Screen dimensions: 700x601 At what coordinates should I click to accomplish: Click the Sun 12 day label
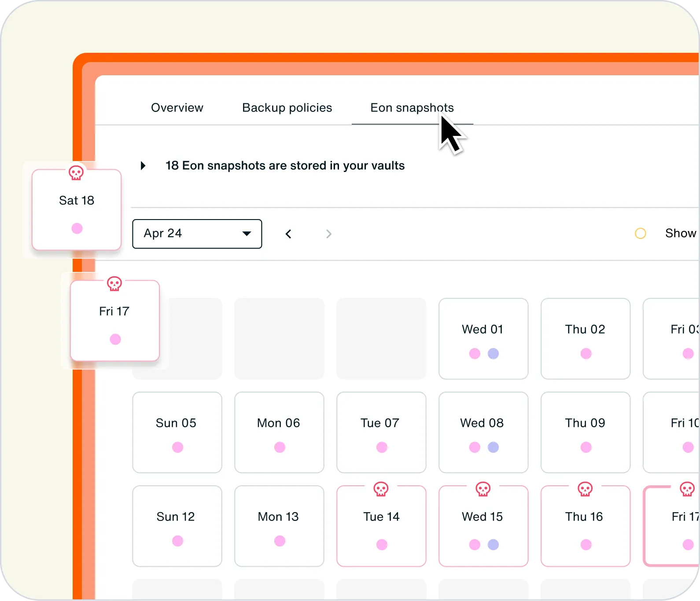[176, 517]
